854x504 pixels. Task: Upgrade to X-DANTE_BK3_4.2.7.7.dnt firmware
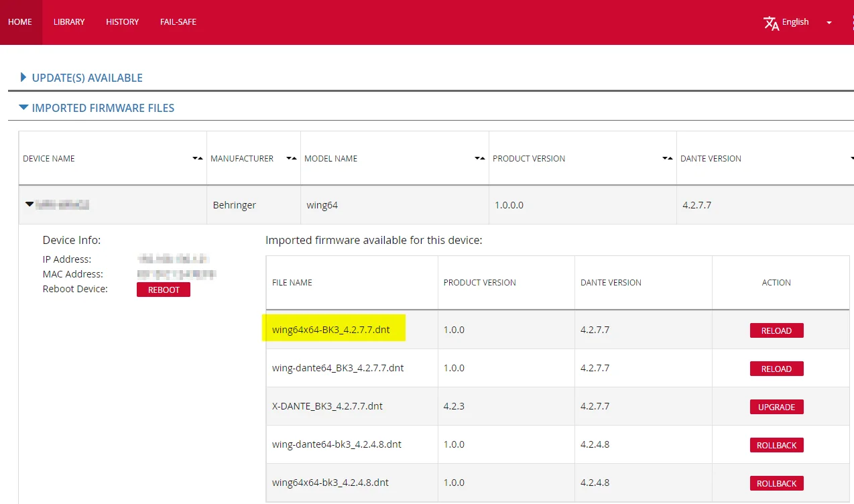pos(776,407)
